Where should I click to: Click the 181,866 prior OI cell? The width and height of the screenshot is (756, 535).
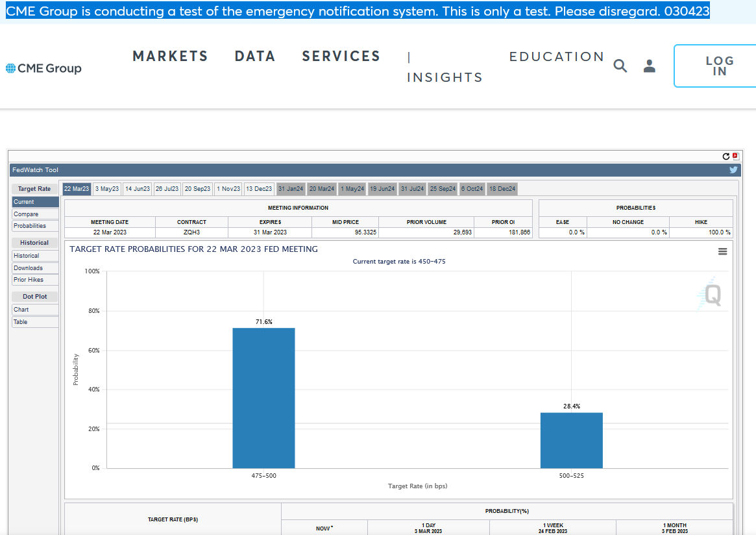pos(504,232)
